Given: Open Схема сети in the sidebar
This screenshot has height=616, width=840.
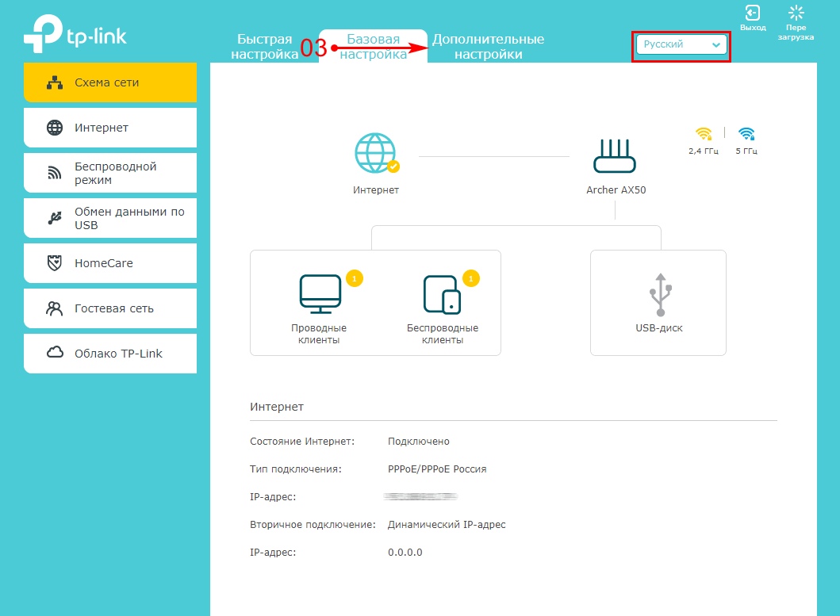Looking at the screenshot, I should click(x=110, y=82).
